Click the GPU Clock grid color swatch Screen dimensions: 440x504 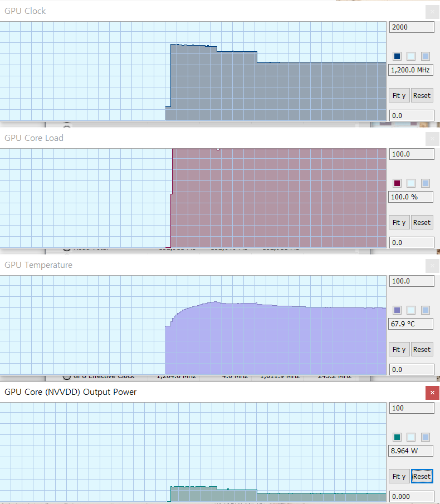(x=425, y=56)
